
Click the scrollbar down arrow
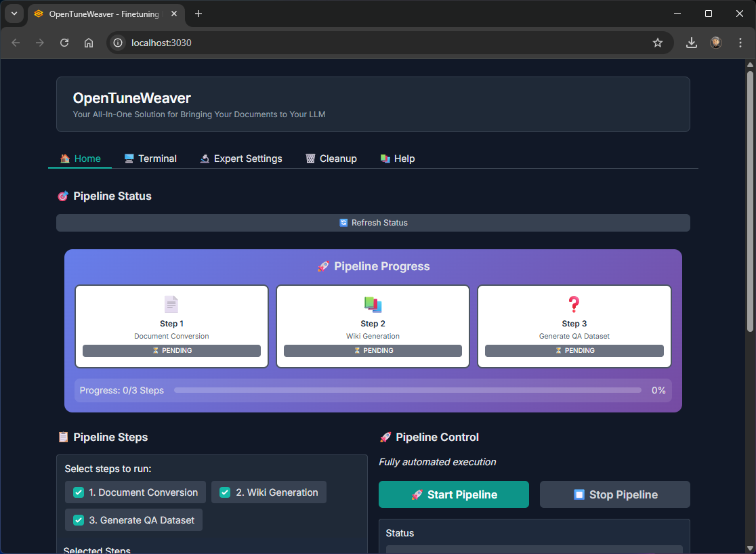coord(750,548)
